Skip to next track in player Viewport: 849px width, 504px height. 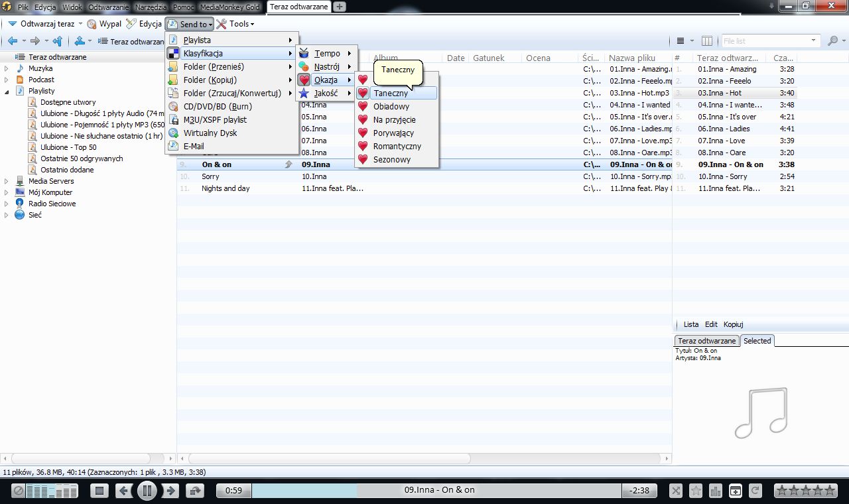pyautogui.click(x=170, y=491)
